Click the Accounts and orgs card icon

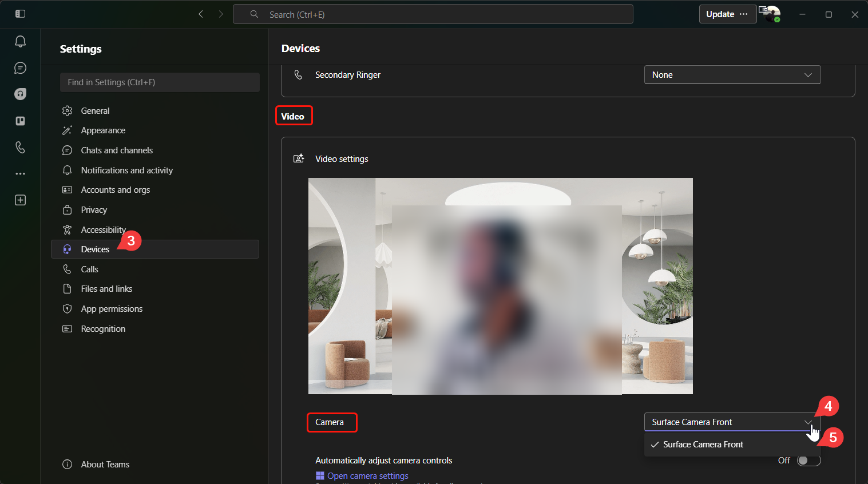click(67, 190)
